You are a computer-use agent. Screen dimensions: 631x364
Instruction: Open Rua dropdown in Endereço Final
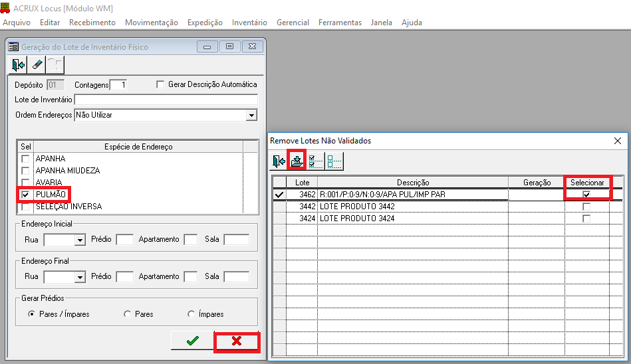(80, 277)
